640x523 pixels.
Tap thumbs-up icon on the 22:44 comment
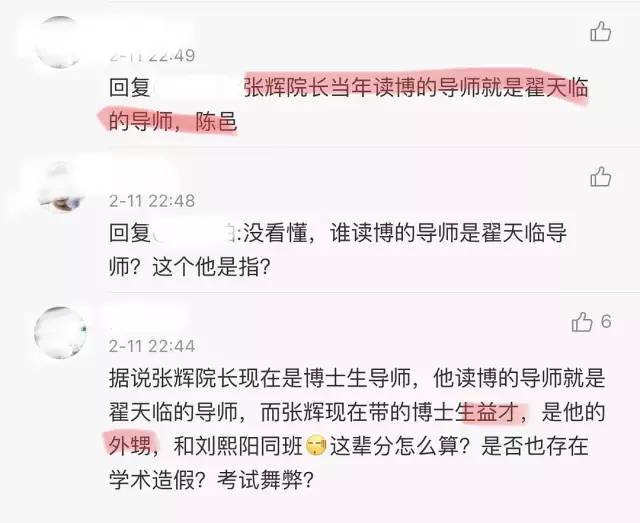click(x=582, y=322)
